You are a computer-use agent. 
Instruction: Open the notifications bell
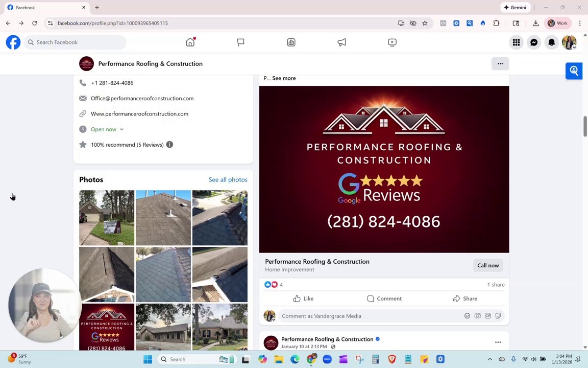[x=552, y=42]
